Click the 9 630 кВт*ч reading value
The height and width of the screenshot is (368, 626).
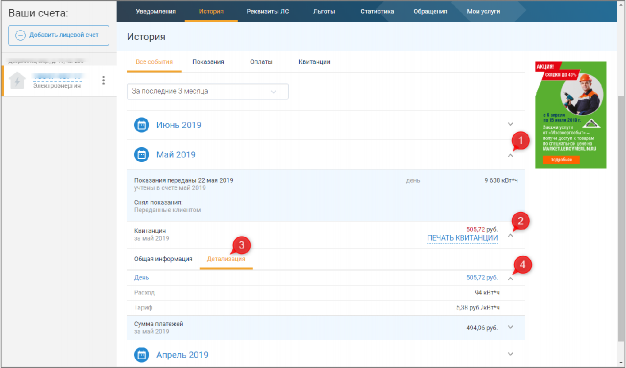[x=501, y=180]
